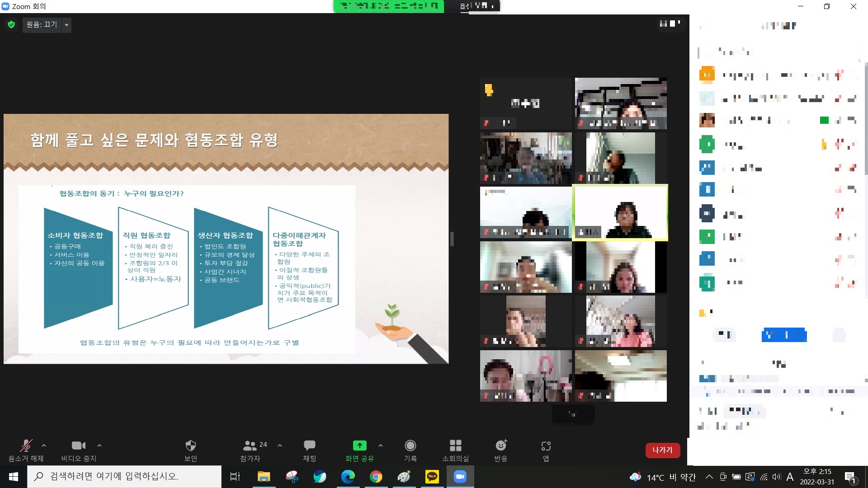Click the participants panel vertical scrollbar
The height and width of the screenshot is (488, 868).
[866, 118]
